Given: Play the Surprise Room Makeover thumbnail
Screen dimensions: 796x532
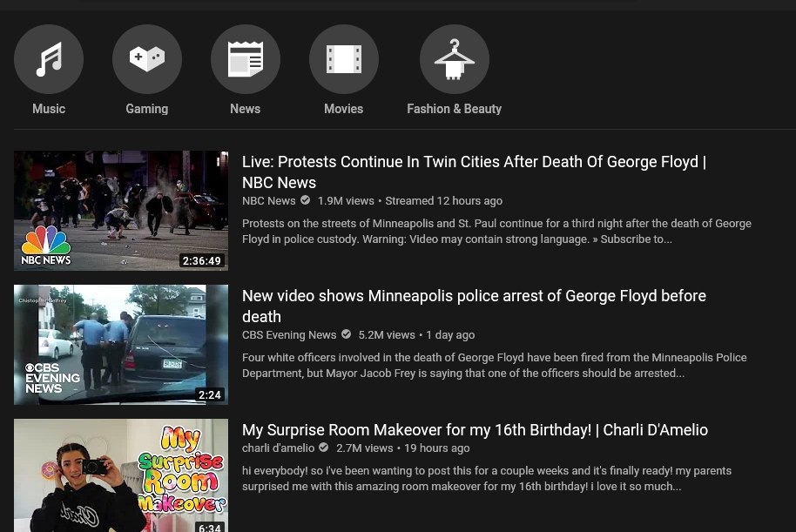Looking at the screenshot, I should [121, 475].
